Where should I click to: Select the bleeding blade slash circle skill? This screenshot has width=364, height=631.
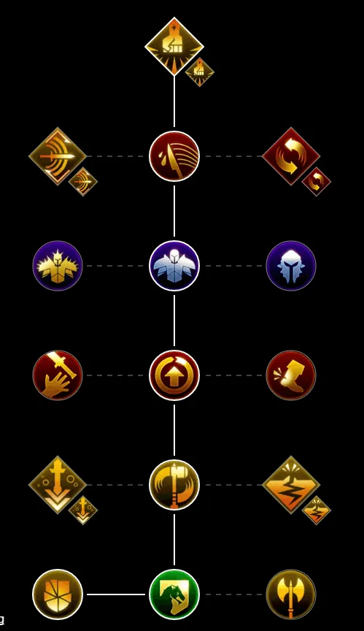(x=174, y=156)
